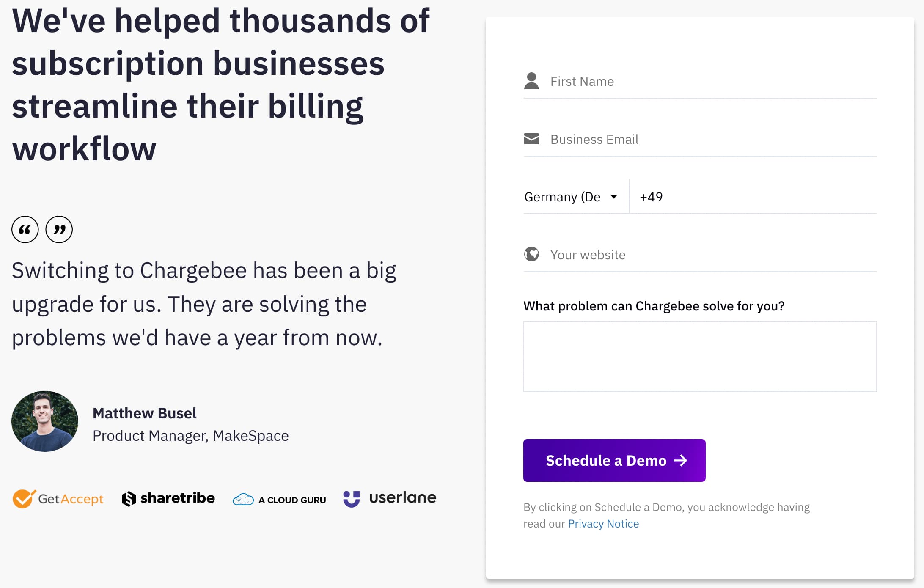Click the globe icon beside Your website
The image size is (924, 588).
pyautogui.click(x=531, y=254)
